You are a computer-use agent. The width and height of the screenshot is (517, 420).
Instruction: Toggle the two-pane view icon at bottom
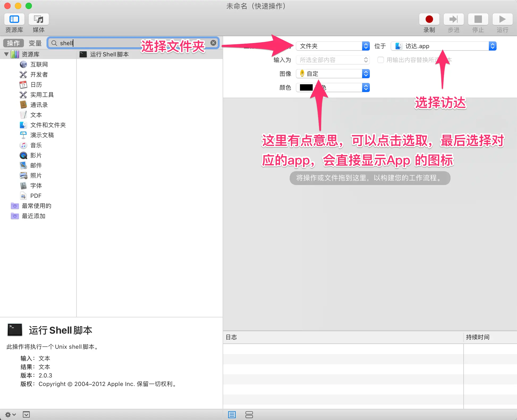click(x=249, y=414)
